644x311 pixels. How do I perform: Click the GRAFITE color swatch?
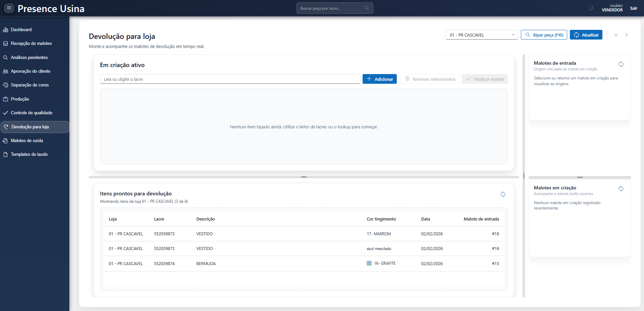point(369,263)
